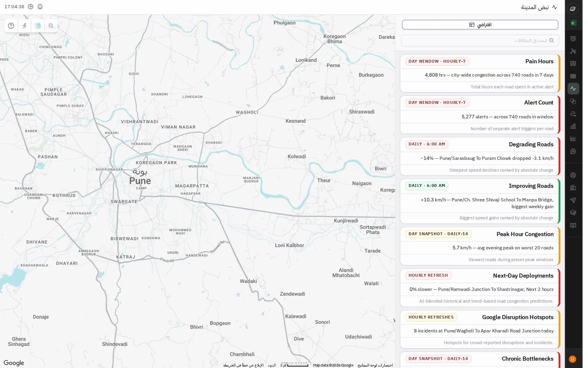Click the search cards input field
This screenshot has width=588, height=368.
[x=480, y=40]
